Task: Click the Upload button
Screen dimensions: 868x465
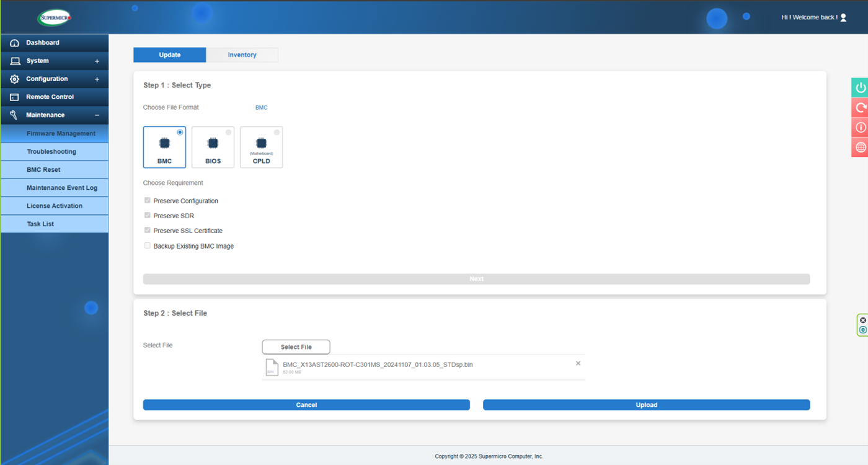Action: click(x=647, y=405)
